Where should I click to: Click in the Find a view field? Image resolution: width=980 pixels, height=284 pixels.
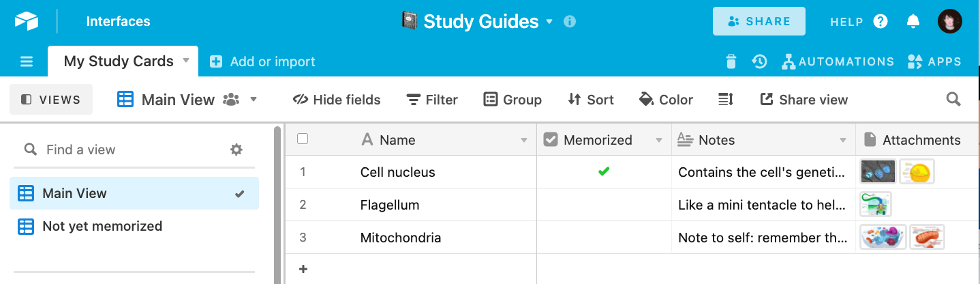pos(129,150)
